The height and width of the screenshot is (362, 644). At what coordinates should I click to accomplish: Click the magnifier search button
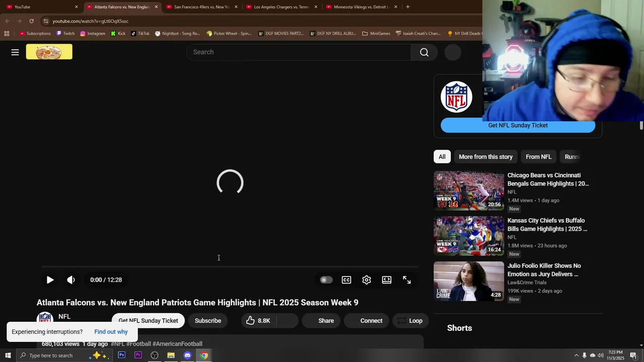tap(424, 52)
